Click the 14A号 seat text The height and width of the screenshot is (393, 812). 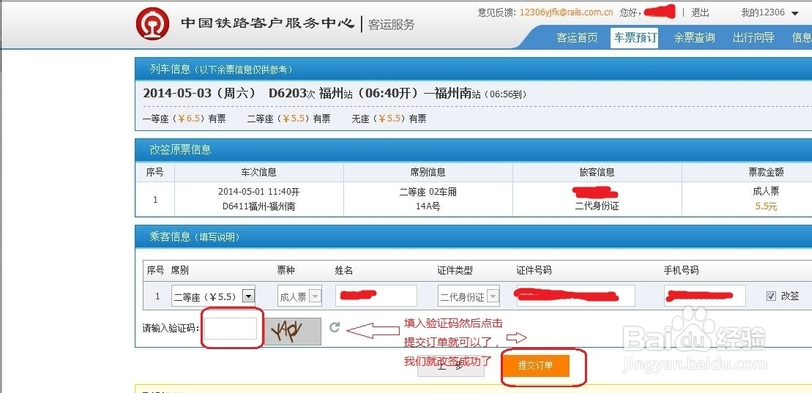point(428,206)
